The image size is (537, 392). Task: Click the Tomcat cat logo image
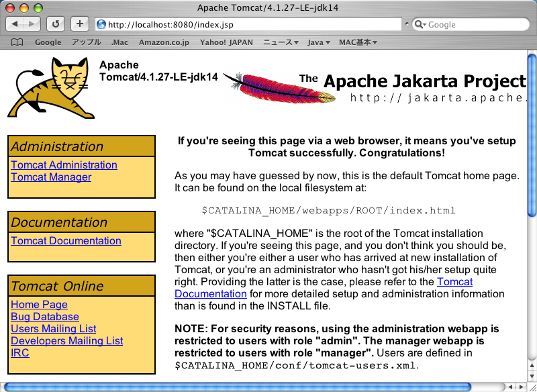[51, 88]
